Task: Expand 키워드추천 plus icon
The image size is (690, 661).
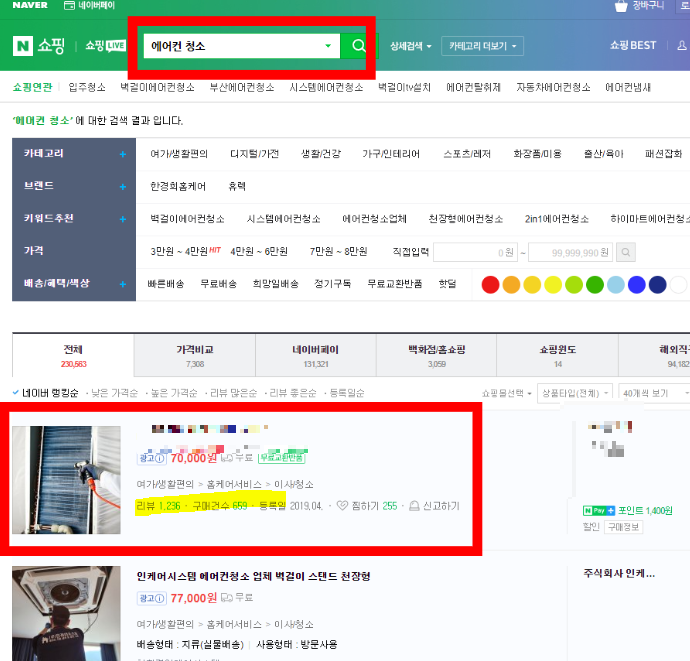Action: [123, 219]
